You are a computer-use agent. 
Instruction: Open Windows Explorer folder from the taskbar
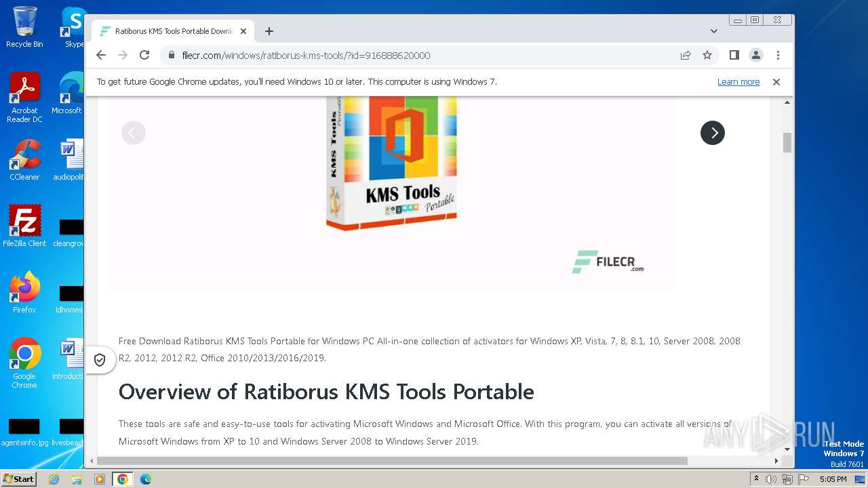click(77, 479)
